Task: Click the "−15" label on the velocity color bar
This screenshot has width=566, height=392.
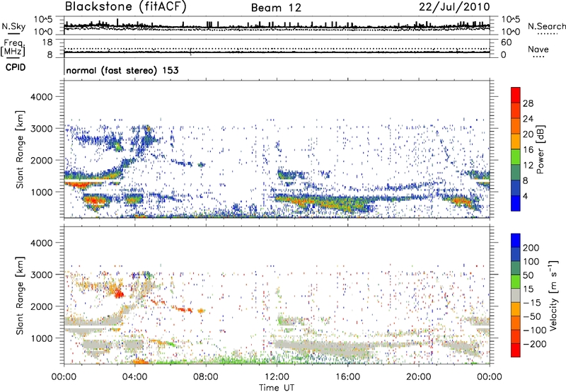Action: click(532, 303)
